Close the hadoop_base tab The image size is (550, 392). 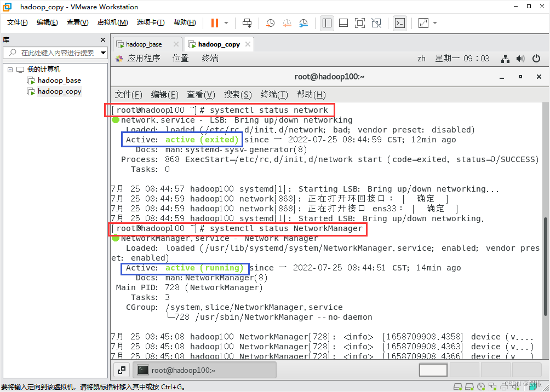[x=176, y=44]
